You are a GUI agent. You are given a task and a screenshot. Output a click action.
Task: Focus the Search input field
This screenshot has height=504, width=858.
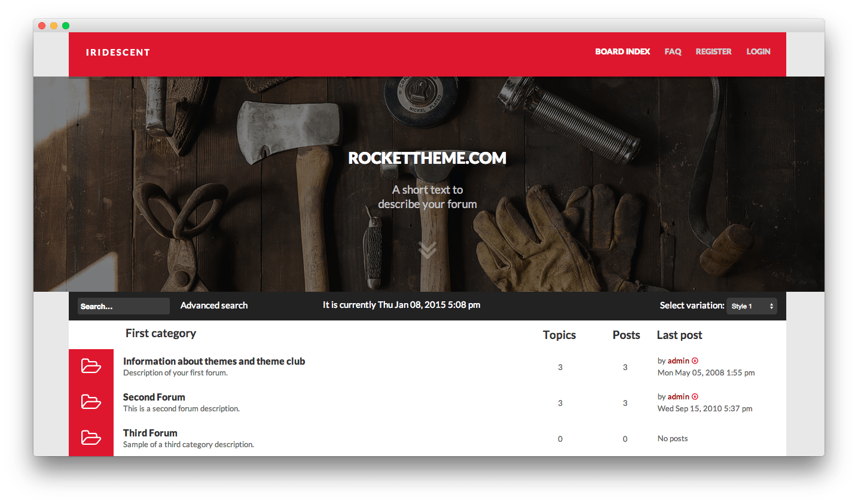[124, 306]
